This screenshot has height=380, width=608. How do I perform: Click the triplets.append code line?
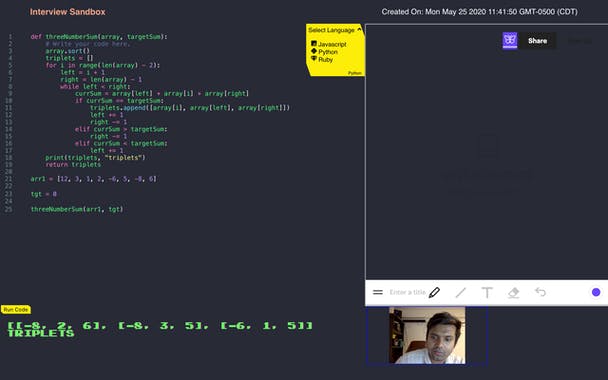(190, 108)
